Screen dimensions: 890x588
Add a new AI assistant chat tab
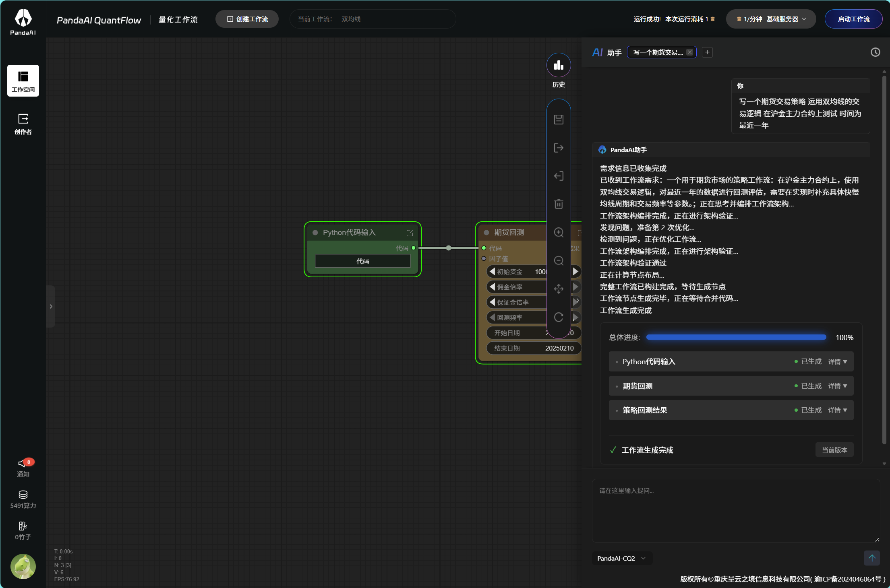click(x=707, y=52)
